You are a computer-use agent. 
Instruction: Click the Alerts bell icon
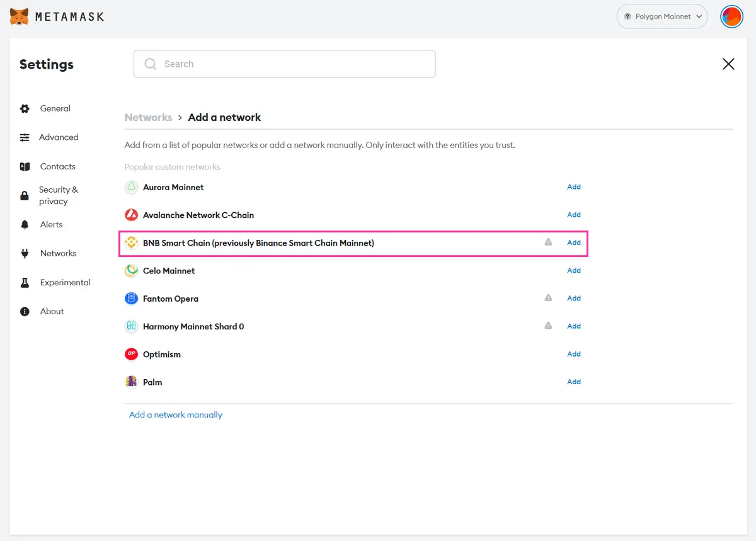click(25, 225)
